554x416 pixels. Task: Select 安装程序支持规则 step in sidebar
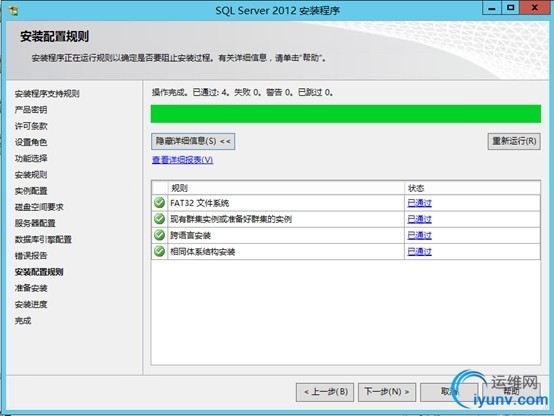point(47,94)
